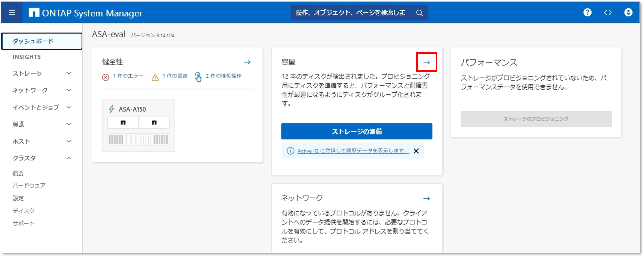Click the 容量 card title

(x=288, y=62)
